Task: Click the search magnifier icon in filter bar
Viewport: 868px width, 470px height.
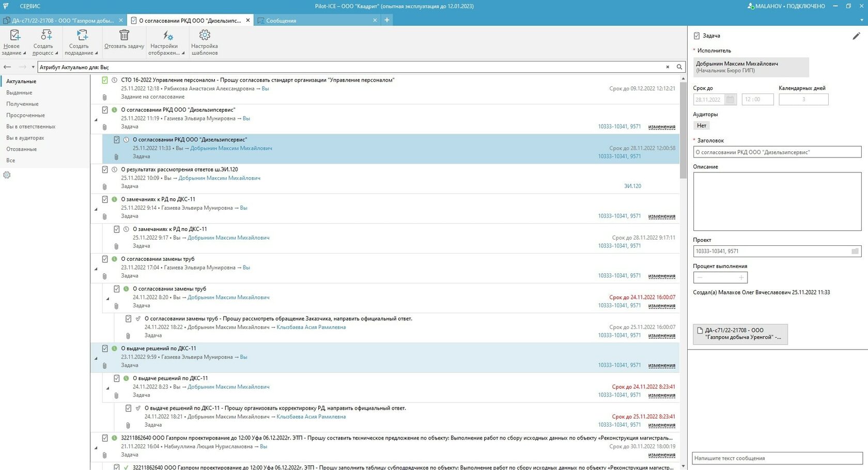Action: point(679,67)
